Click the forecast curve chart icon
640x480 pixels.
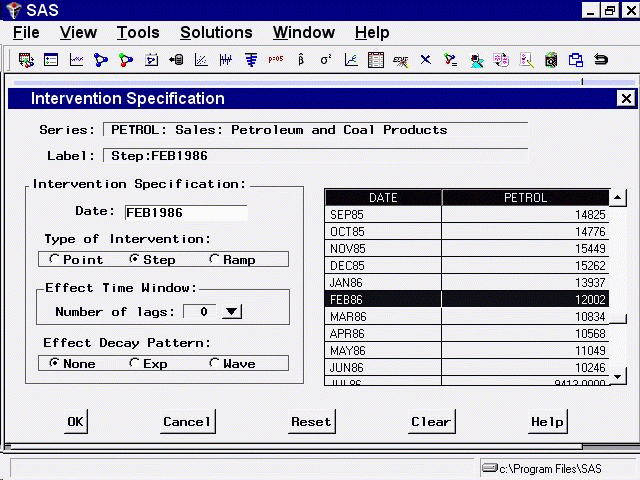[x=351, y=60]
